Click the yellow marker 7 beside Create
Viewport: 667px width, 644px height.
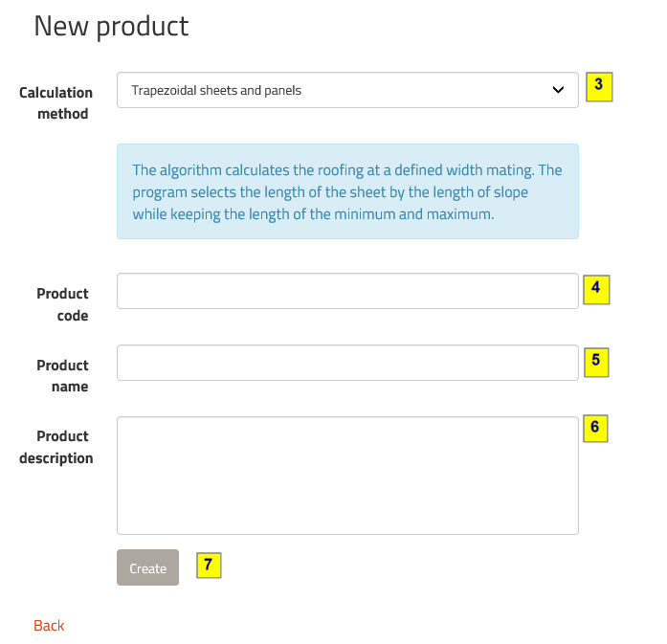209,566
